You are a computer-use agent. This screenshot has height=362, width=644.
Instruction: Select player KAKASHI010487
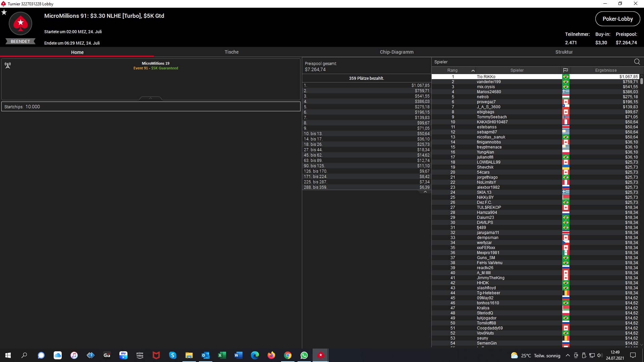[535, 122]
